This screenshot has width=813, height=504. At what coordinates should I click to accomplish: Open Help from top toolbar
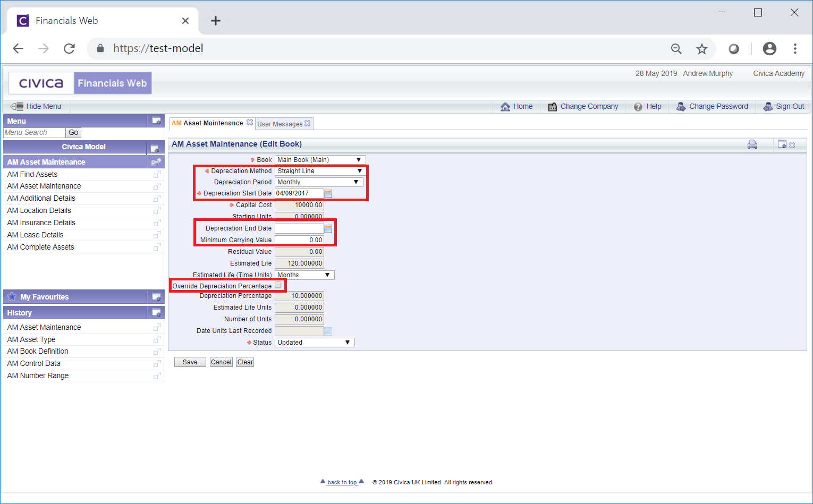coord(647,106)
